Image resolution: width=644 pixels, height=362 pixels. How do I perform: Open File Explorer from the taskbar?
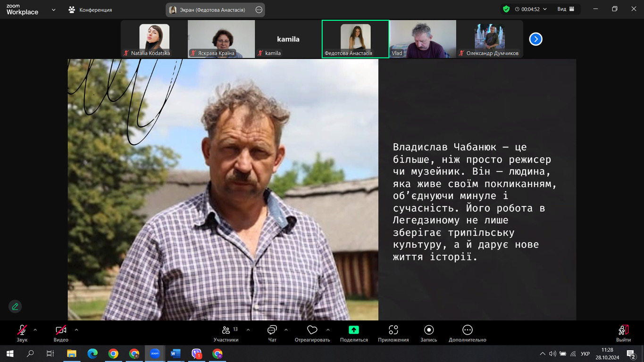(x=72, y=354)
